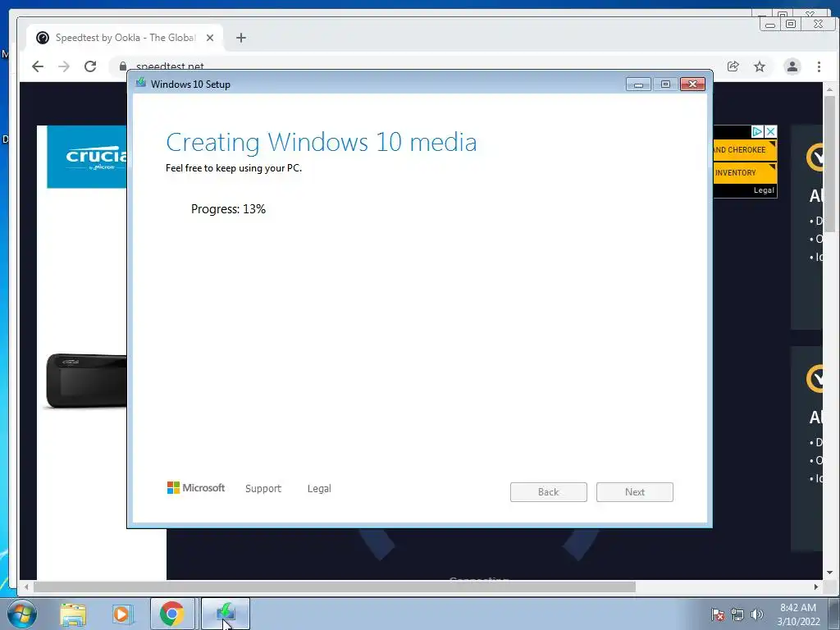Open Windows Explorer from the taskbar

[73, 614]
